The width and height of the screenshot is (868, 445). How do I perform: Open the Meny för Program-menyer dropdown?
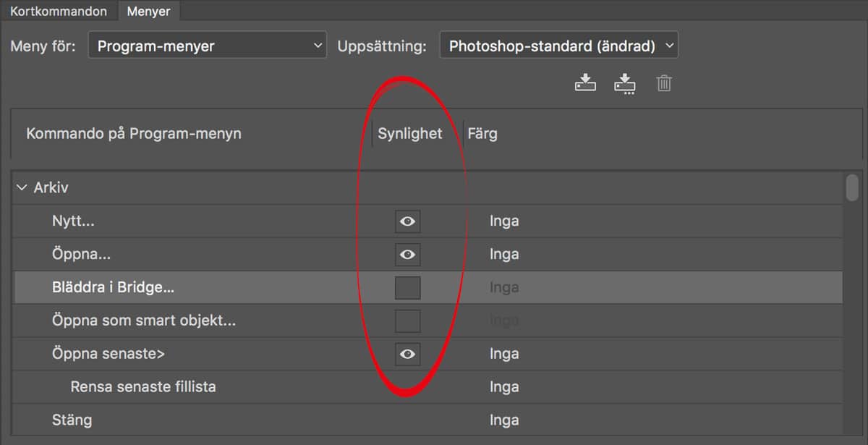click(208, 46)
